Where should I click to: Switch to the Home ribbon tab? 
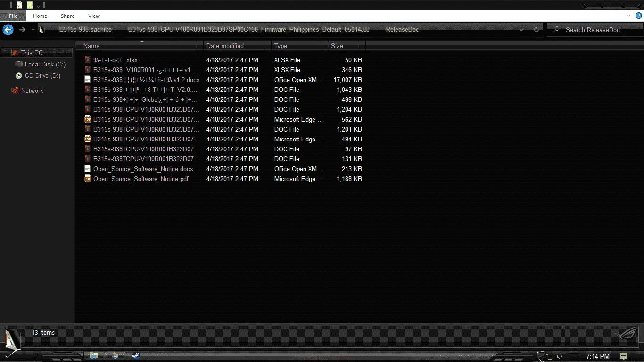40,16
